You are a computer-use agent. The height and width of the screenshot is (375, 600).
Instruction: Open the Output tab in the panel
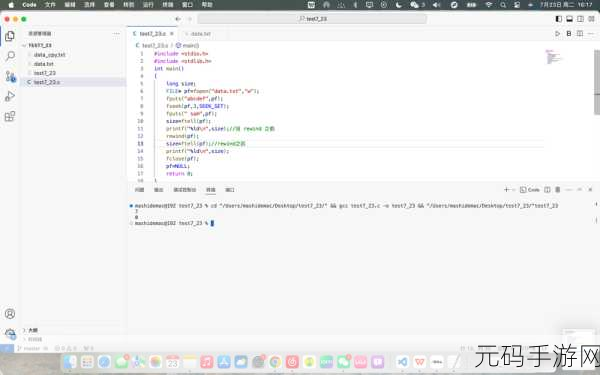coord(158,189)
